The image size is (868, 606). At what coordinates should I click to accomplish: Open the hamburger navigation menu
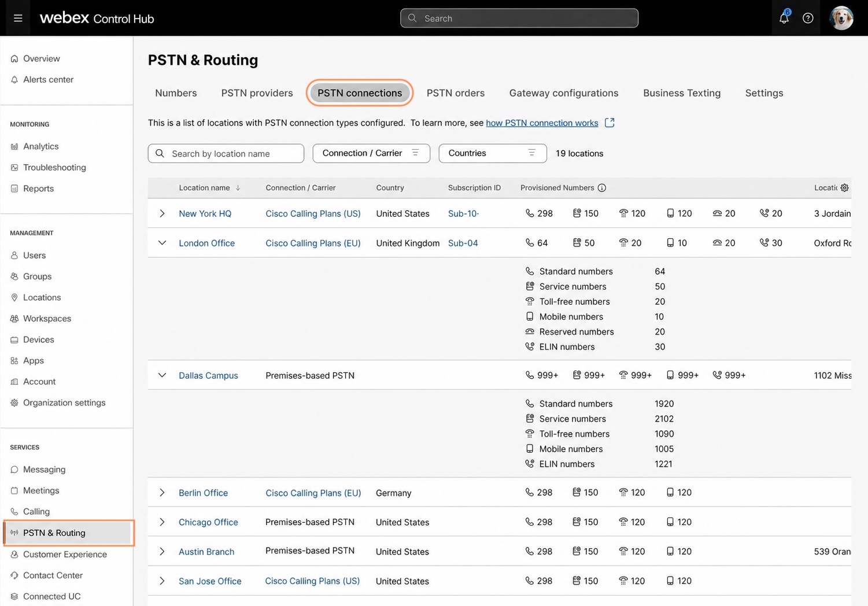[18, 19]
